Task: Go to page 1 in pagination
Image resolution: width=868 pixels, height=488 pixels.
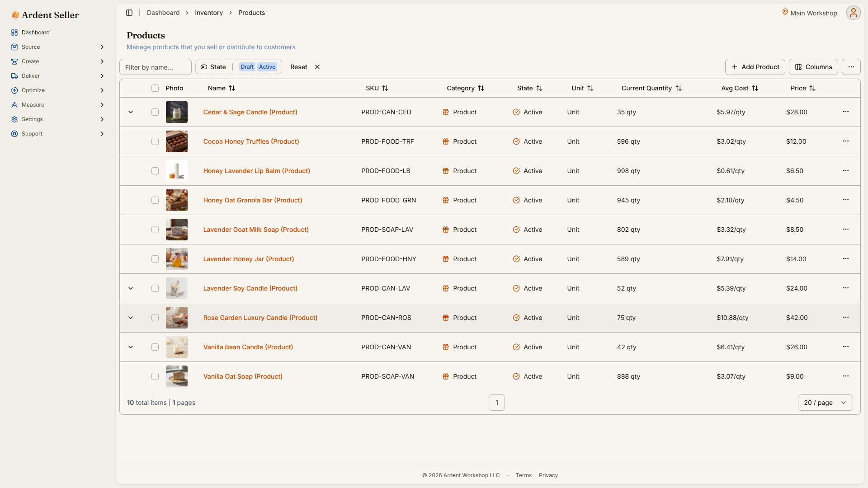Action: (496, 403)
